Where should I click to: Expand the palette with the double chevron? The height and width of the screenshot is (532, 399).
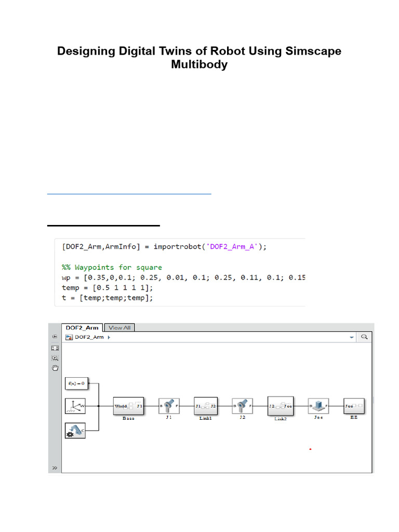55,468
